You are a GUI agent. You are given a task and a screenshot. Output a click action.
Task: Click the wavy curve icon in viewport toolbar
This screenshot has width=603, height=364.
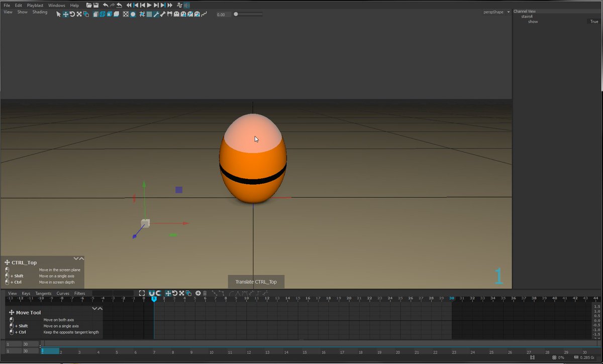[x=204, y=14]
